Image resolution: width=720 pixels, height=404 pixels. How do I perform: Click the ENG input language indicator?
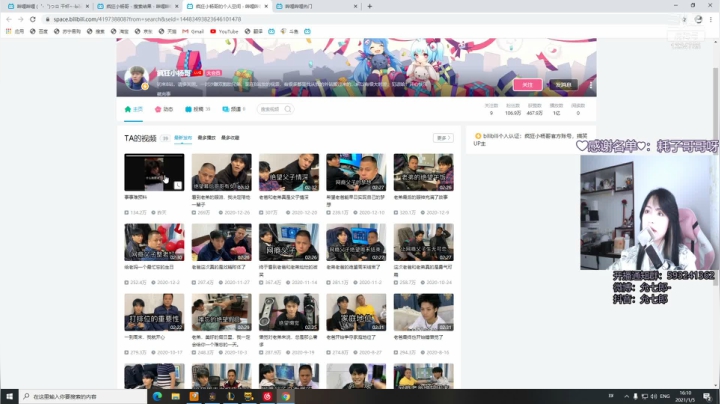coord(664,396)
